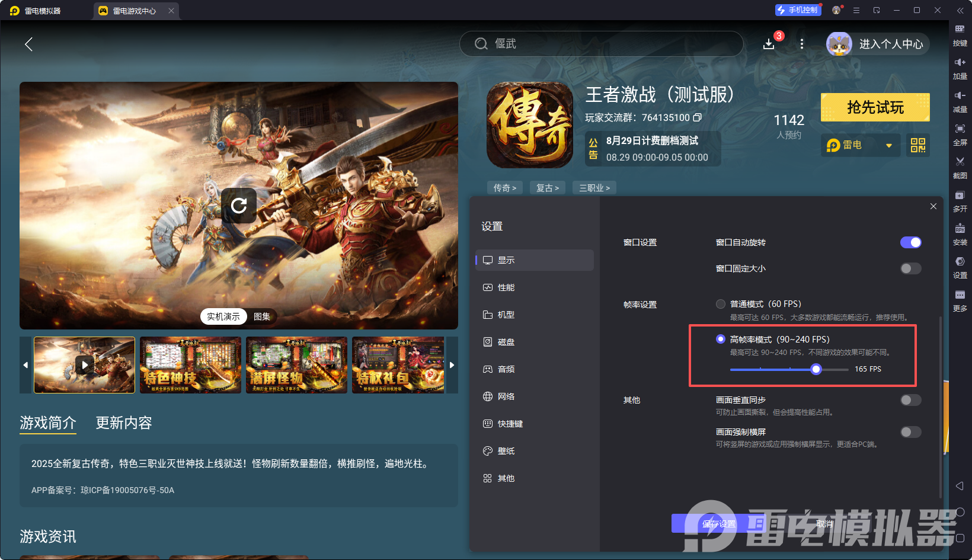972x560 pixels.
Task: Close the settings dialog
Action: 933,206
